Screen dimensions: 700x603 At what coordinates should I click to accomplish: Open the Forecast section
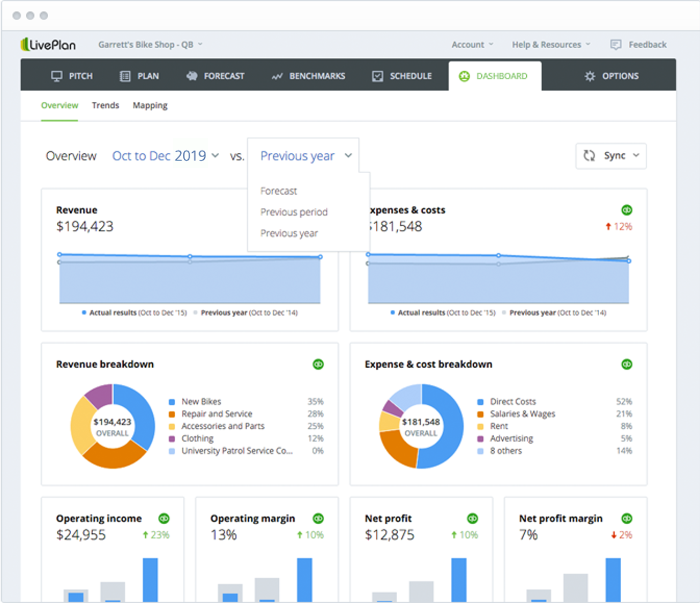[215, 76]
